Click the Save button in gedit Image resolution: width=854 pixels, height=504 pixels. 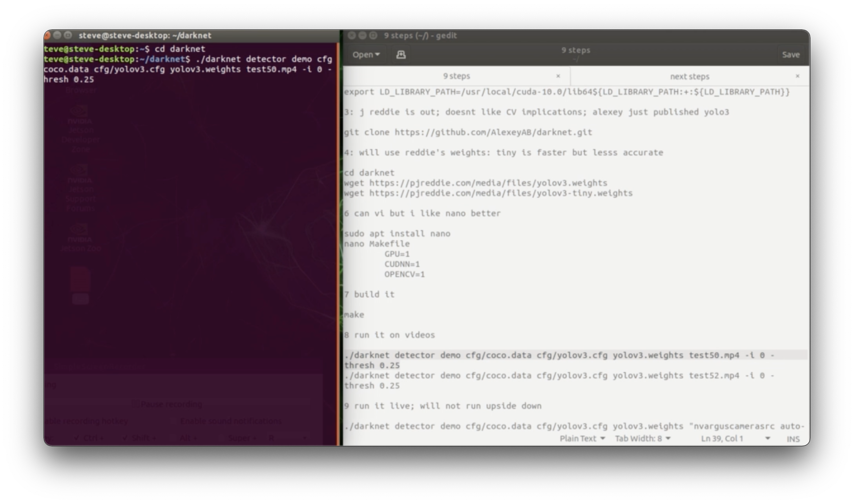pyautogui.click(x=790, y=55)
